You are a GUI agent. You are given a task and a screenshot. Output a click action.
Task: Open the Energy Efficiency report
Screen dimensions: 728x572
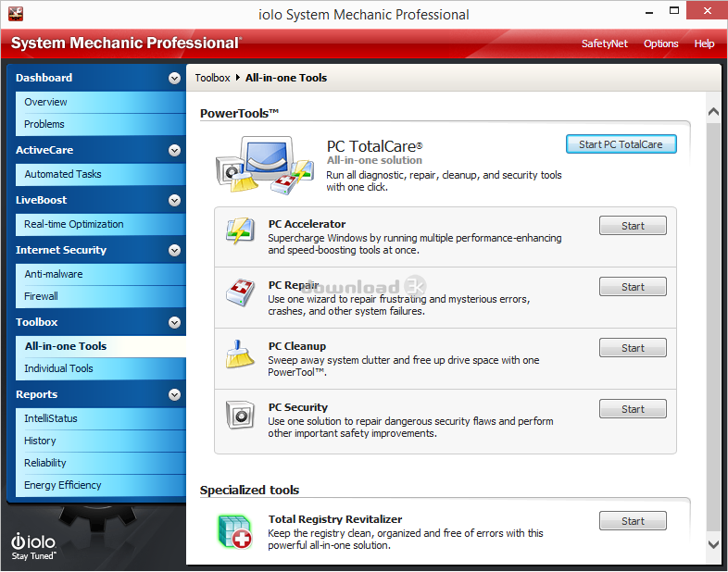pos(101,485)
